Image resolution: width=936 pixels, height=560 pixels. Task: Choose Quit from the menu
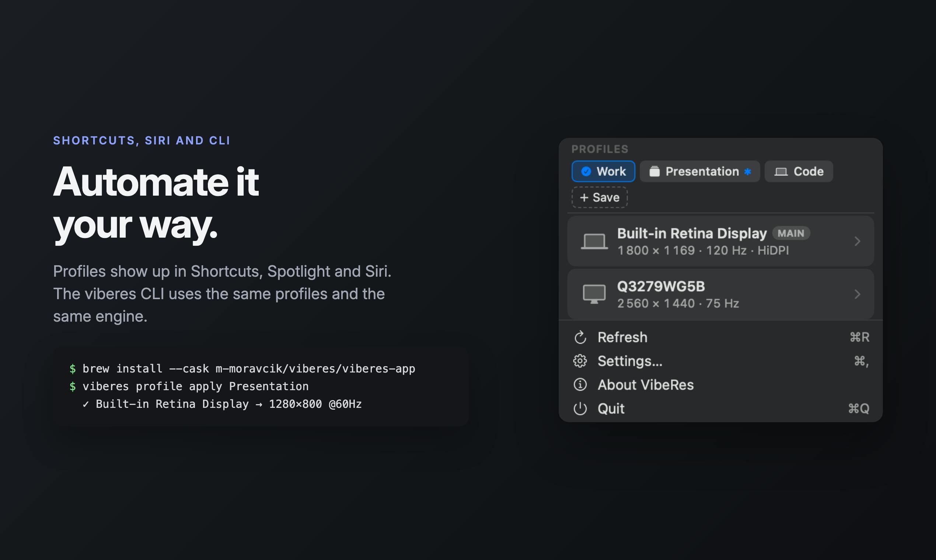(720, 409)
